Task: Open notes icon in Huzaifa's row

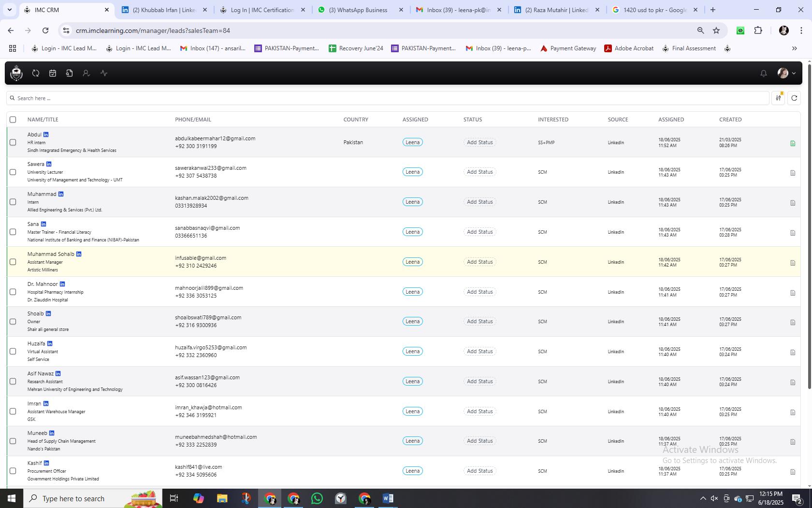Action: coord(793,352)
